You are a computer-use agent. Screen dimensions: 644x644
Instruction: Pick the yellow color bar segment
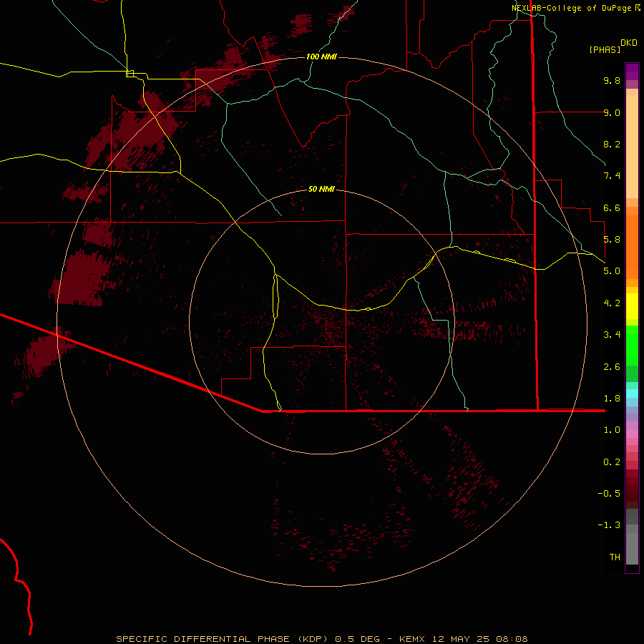click(632, 306)
